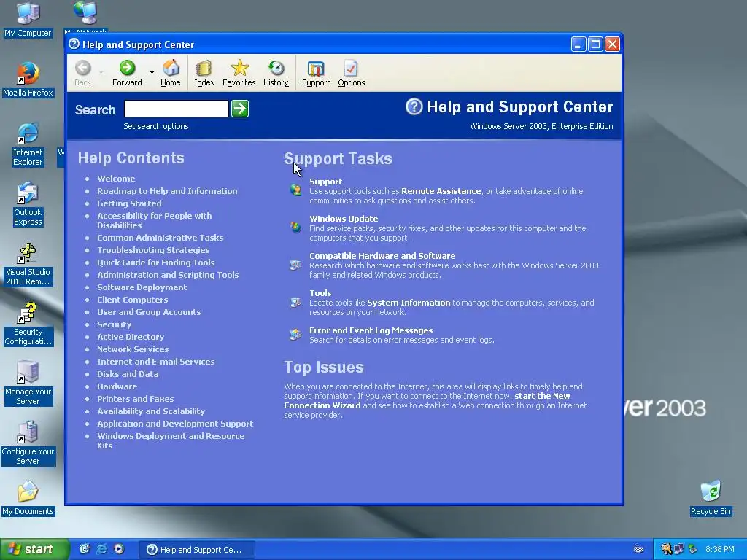The image size is (747, 560).
Task: Select Outlook Express desktop icon
Action: point(28,204)
